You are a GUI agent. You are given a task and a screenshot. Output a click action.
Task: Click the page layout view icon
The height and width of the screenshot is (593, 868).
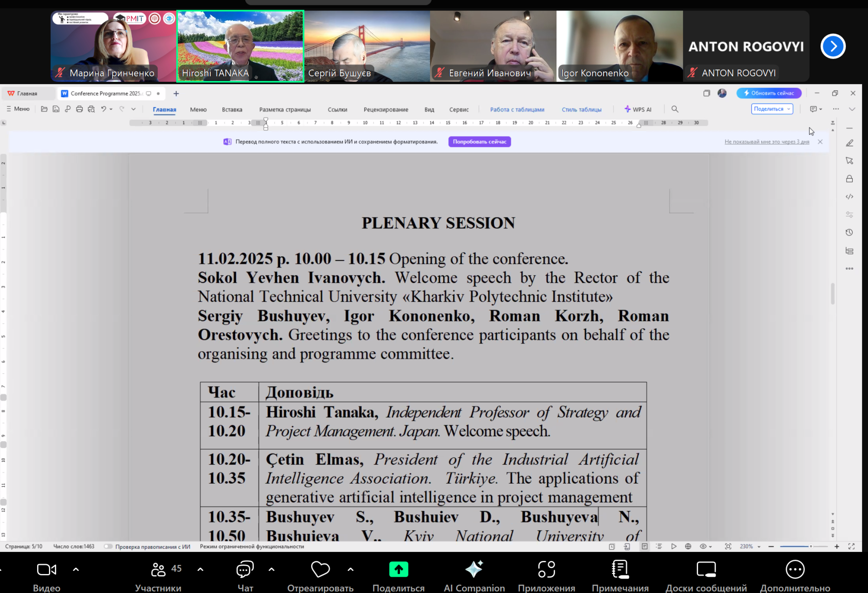coord(645,546)
